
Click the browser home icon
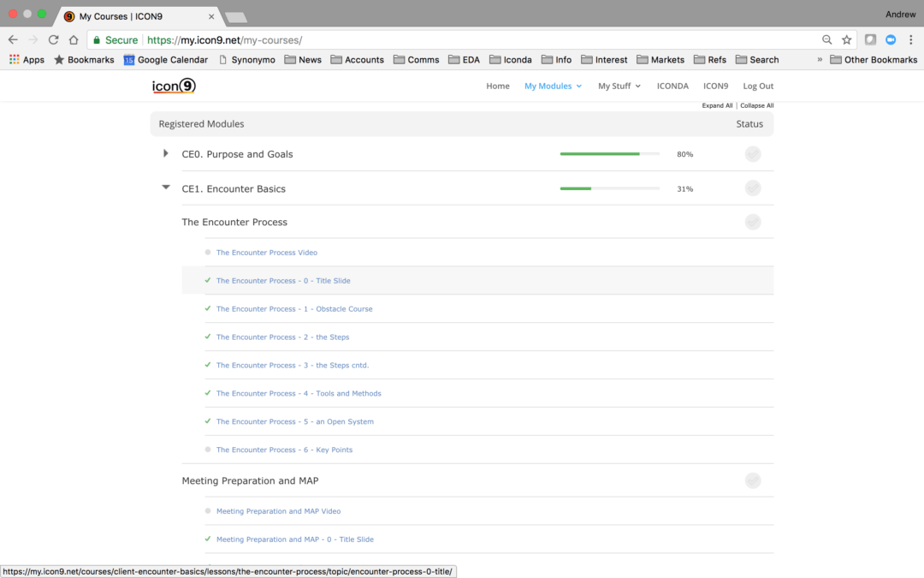point(74,39)
